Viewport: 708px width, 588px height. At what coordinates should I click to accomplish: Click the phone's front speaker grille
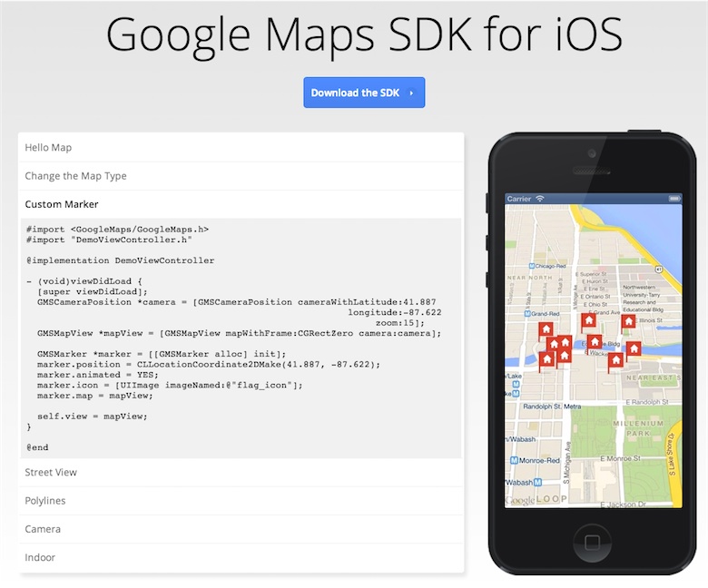point(592,171)
